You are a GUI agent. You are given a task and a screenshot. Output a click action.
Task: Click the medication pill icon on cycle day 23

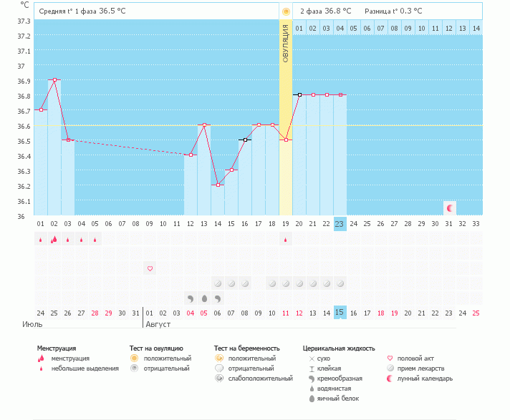tap(340, 283)
